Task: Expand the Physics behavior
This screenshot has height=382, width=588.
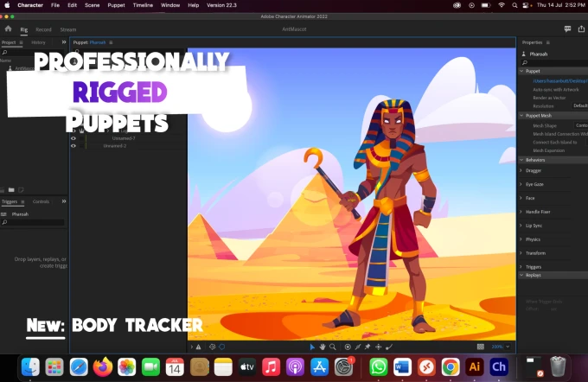Action: (x=521, y=239)
